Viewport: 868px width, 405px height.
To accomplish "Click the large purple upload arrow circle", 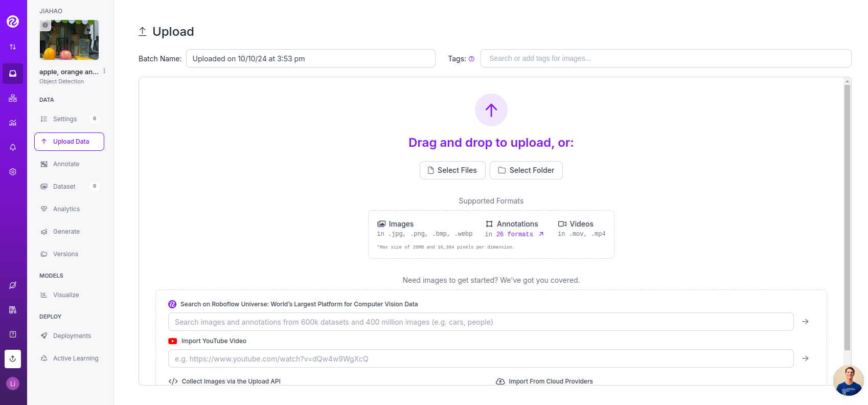I will tap(491, 110).
